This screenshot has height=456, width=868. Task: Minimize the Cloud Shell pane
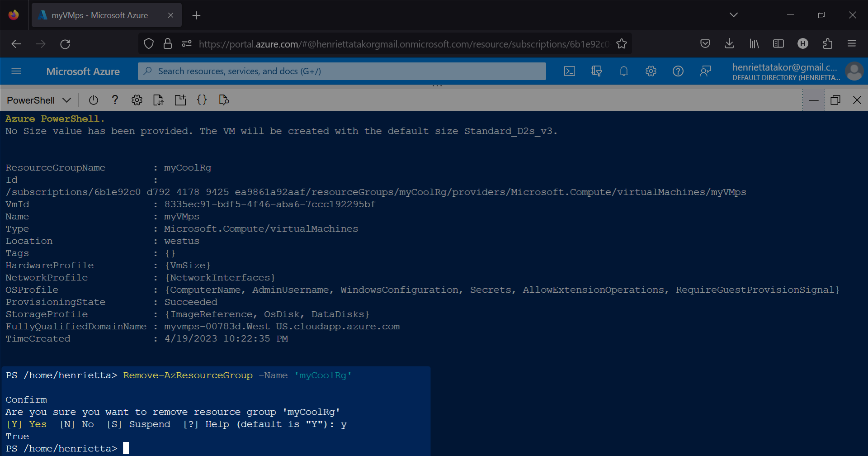[814, 100]
